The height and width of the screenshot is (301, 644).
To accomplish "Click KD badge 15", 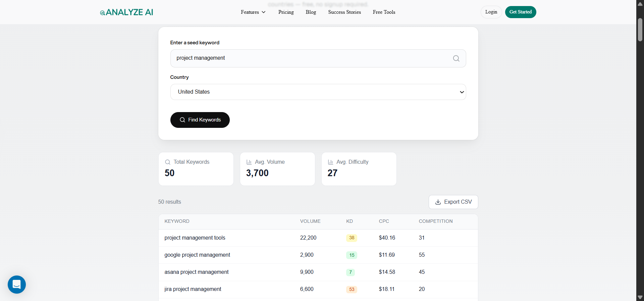I will pos(352,255).
